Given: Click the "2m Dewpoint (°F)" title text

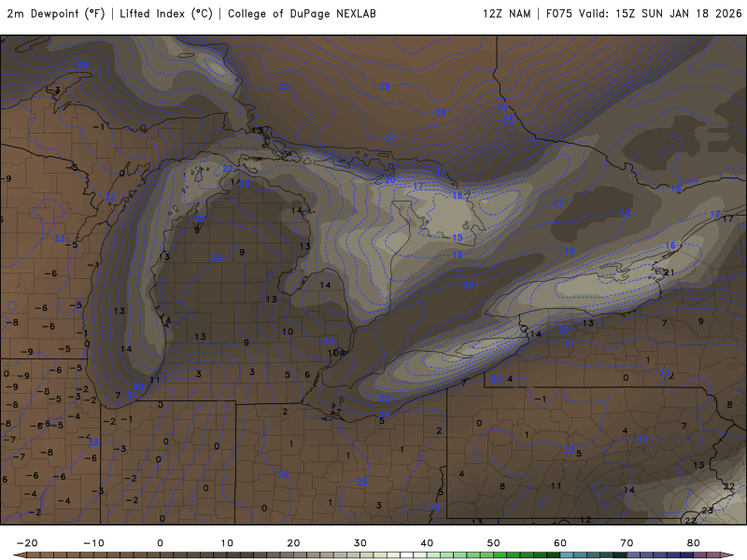Looking at the screenshot, I should [56, 14].
